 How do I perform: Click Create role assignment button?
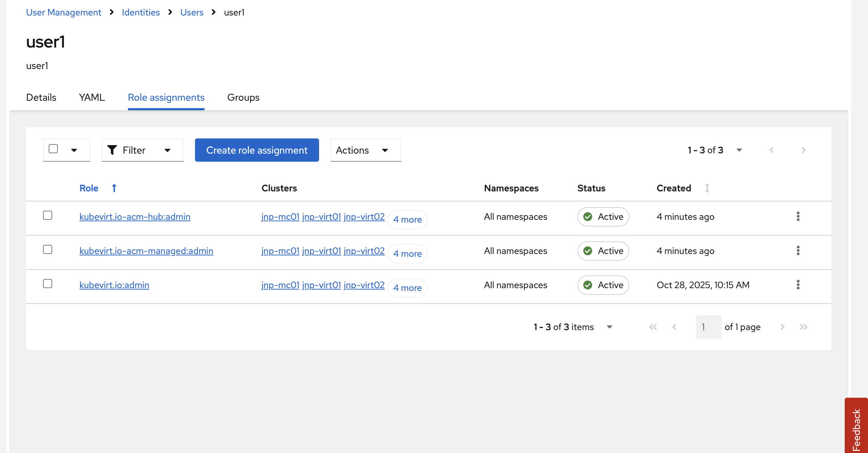pos(257,150)
